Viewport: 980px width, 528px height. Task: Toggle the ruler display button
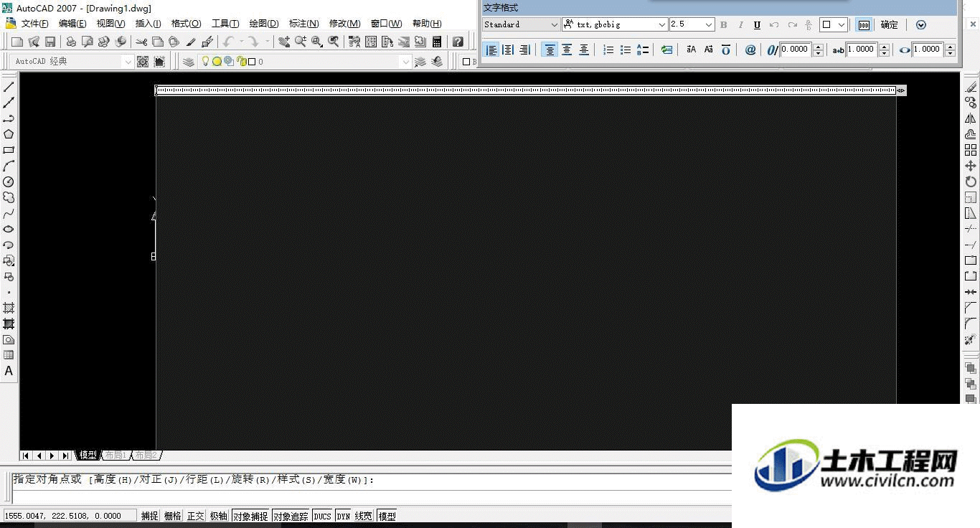tap(864, 24)
